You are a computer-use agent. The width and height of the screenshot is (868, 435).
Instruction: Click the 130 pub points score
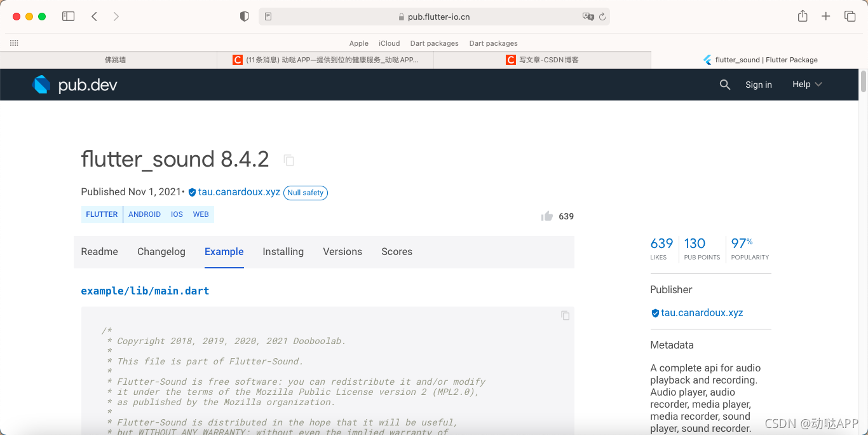tap(702, 248)
